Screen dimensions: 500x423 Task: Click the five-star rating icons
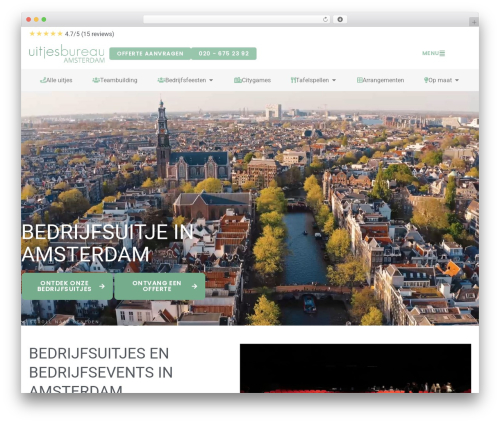pos(46,34)
